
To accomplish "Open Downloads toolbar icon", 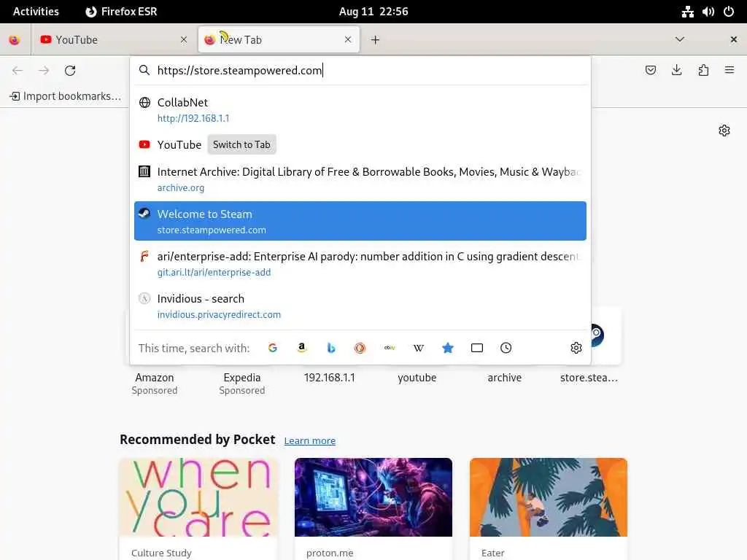I will (676, 71).
